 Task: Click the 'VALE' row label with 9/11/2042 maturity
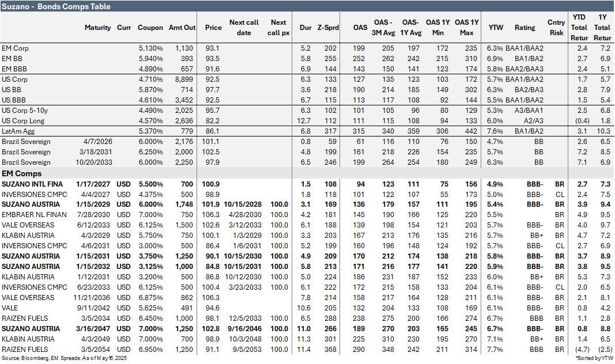(10, 308)
